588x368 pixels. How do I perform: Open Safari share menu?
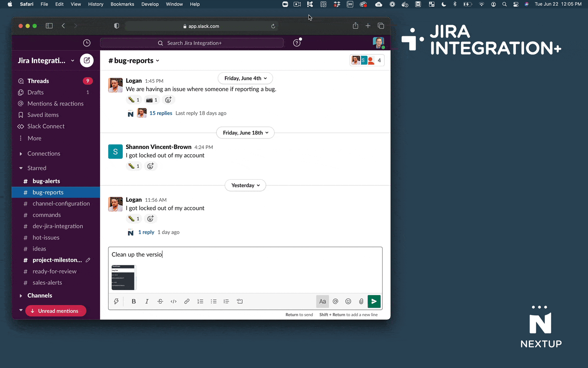[355, 26]
